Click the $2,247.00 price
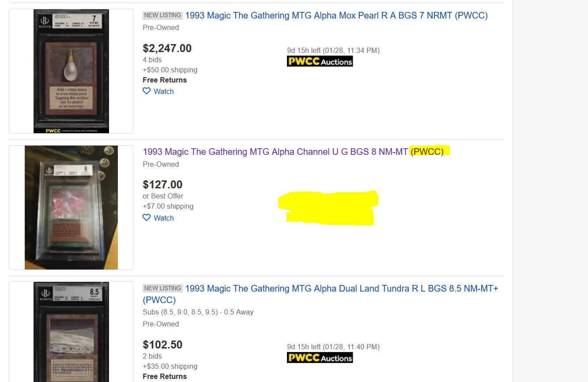Screen dimensions: 588x382 pos(167,49)
